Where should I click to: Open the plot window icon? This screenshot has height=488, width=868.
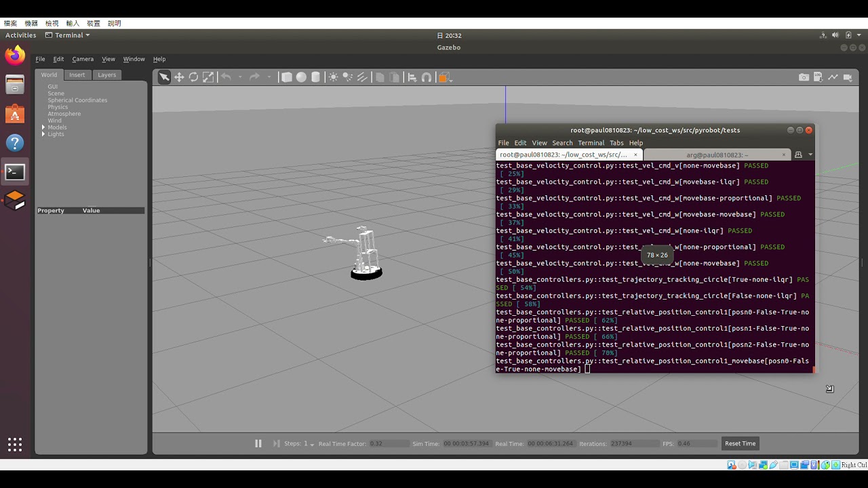point(833,77)
